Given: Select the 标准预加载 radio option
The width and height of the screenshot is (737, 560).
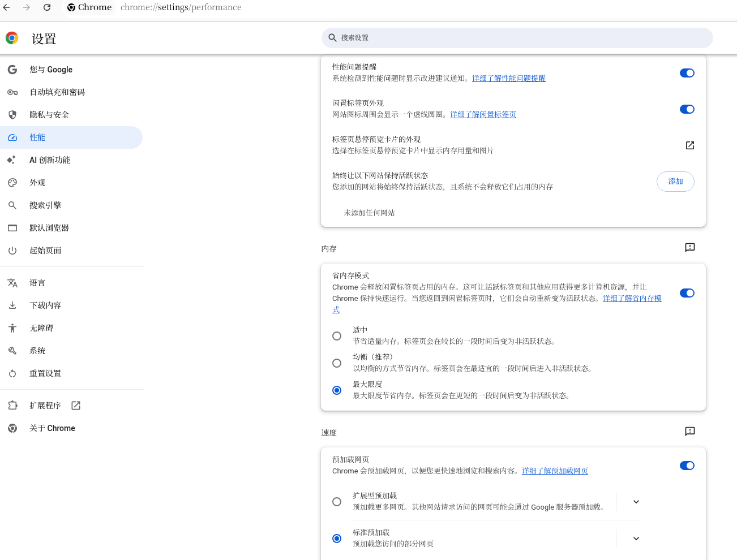Looking at the screenshot, I should (x=337, y=539).
